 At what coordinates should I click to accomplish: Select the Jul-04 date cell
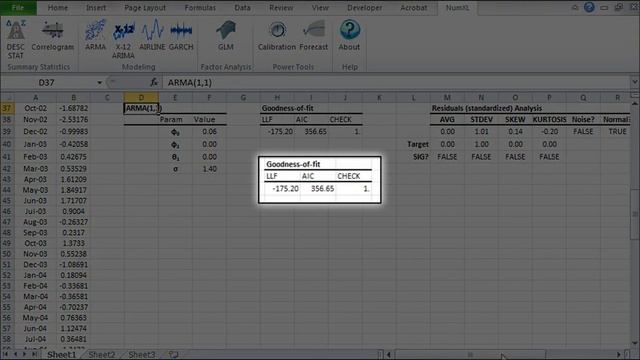(36, 339)
